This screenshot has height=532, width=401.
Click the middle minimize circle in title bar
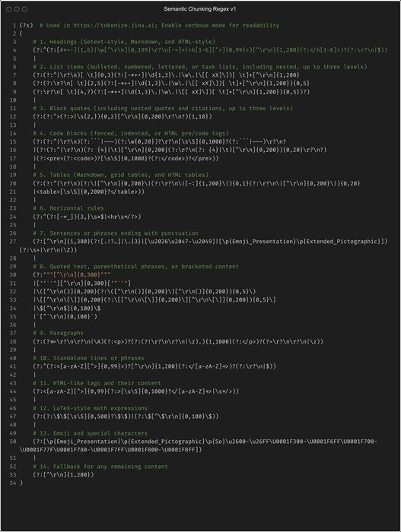[17, 9]
